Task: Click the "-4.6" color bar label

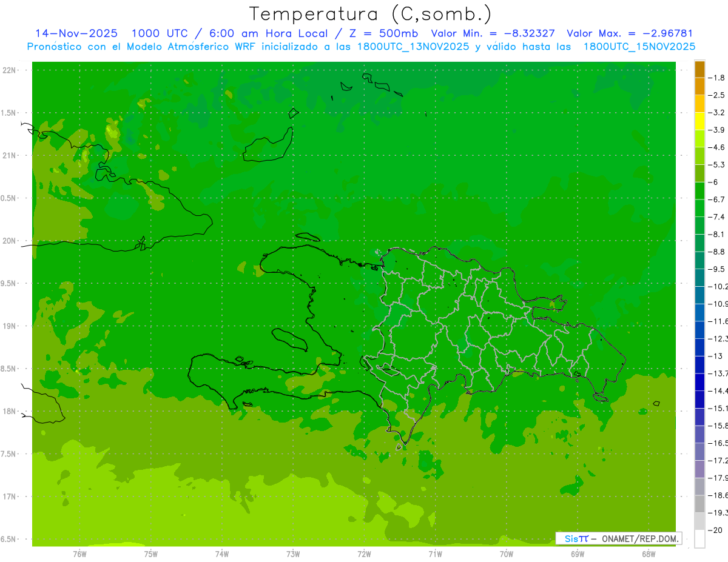Action: (x=717, y=147)
